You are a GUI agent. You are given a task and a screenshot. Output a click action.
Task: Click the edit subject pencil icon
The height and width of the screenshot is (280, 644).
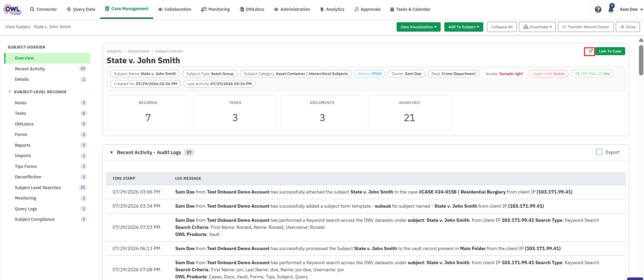(590, 51)
